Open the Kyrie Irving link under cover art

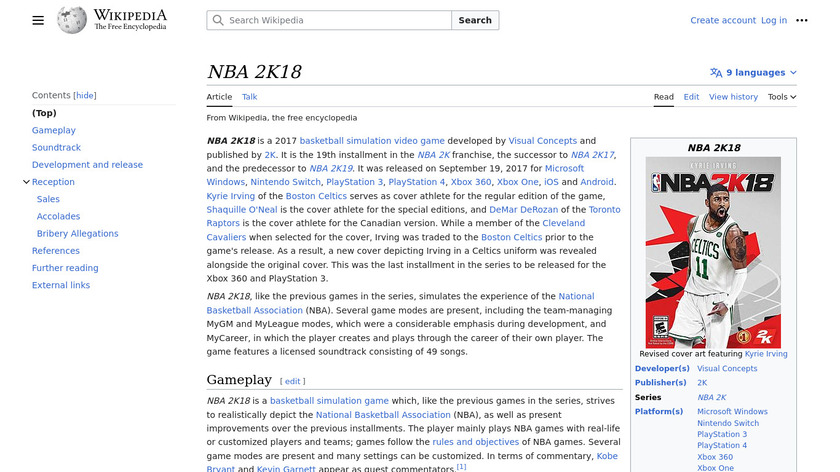766,354
